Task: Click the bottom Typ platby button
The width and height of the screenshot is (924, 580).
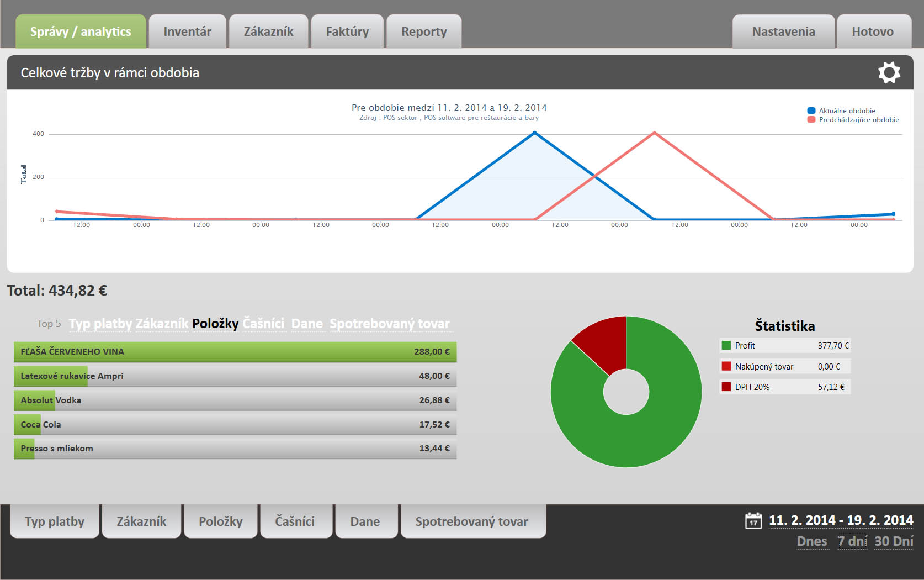Action: 55,521
